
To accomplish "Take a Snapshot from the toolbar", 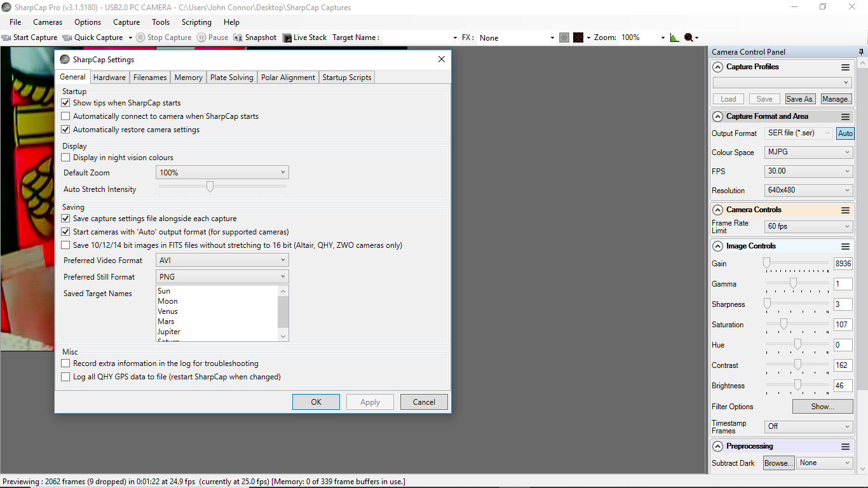I will (255, 37).
